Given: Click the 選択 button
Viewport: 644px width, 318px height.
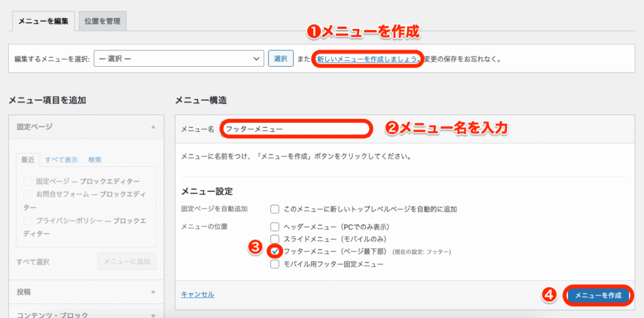Looking at the screenshot, I should coord(280,59).
